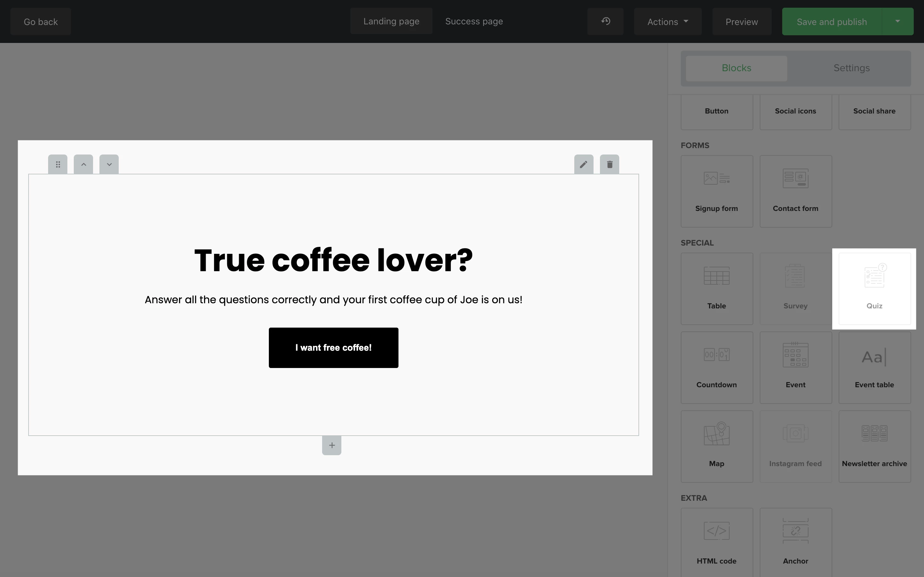Move block up with chevron arrow

tap(83, 164)
